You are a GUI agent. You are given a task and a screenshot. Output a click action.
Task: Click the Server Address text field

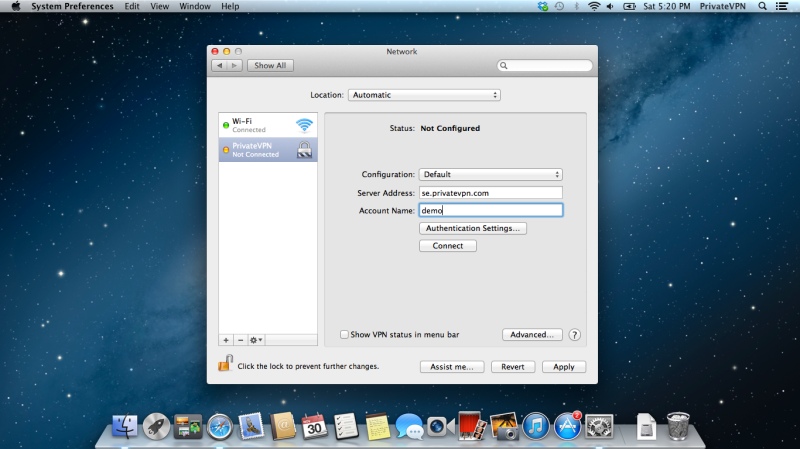coord(490,193)
